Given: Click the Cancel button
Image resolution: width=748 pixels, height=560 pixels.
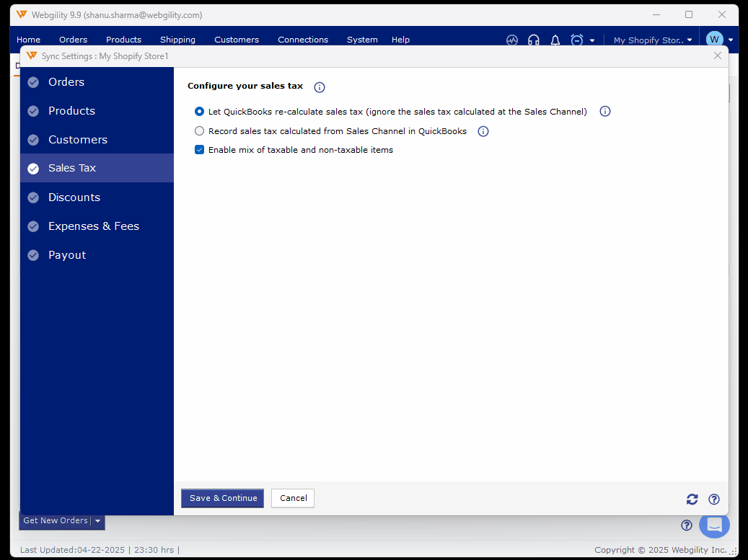Looking at the screenshot, I should (293, 498).
